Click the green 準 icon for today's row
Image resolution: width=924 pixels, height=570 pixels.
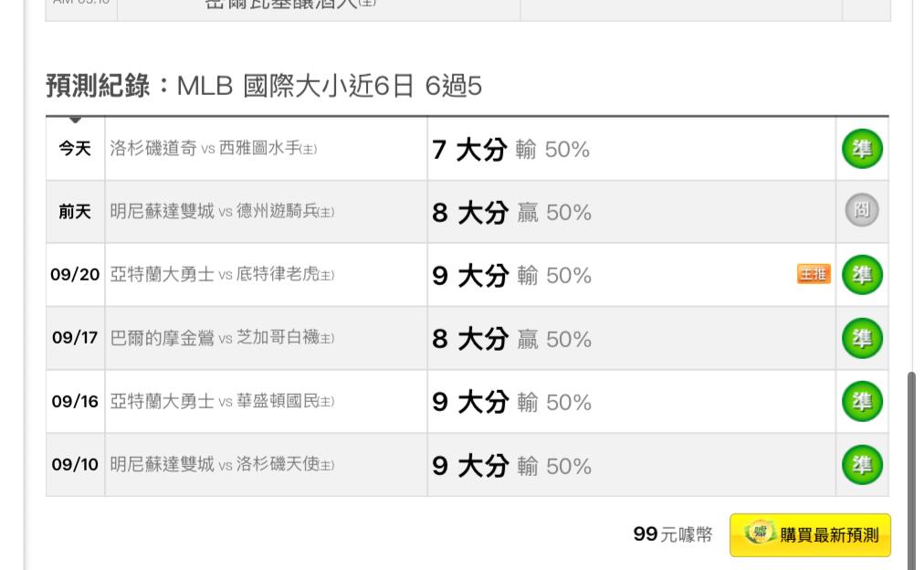(862, 149)
